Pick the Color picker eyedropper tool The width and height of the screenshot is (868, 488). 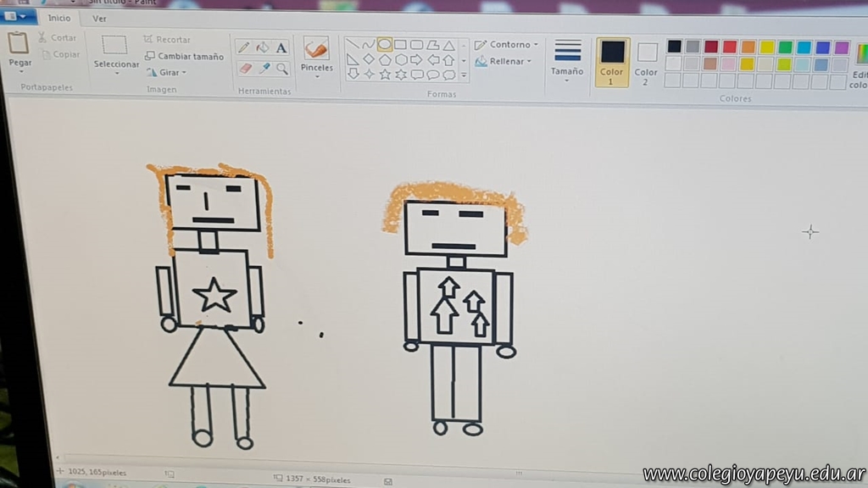click(264, 68)
